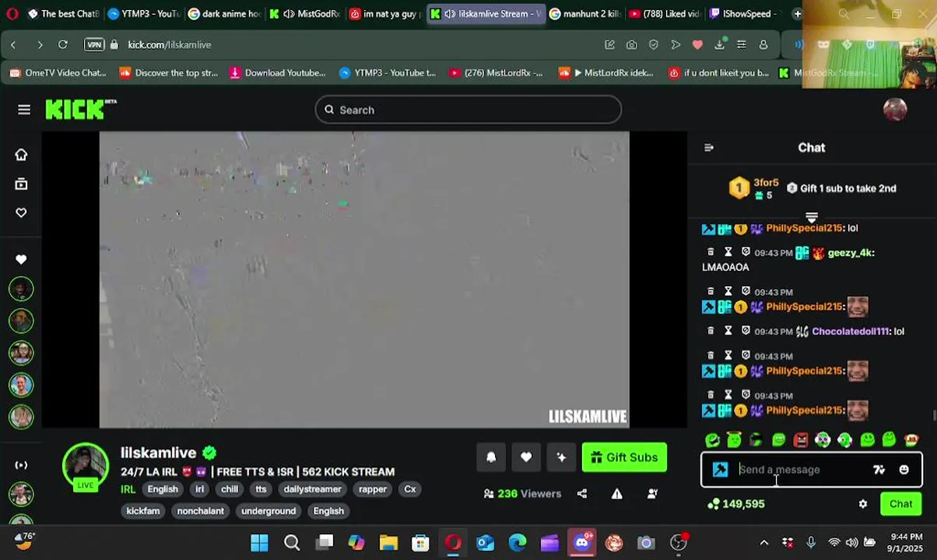Open profile avatar menu top right
This screenshot has width=937, height=560.
(895, 110)
